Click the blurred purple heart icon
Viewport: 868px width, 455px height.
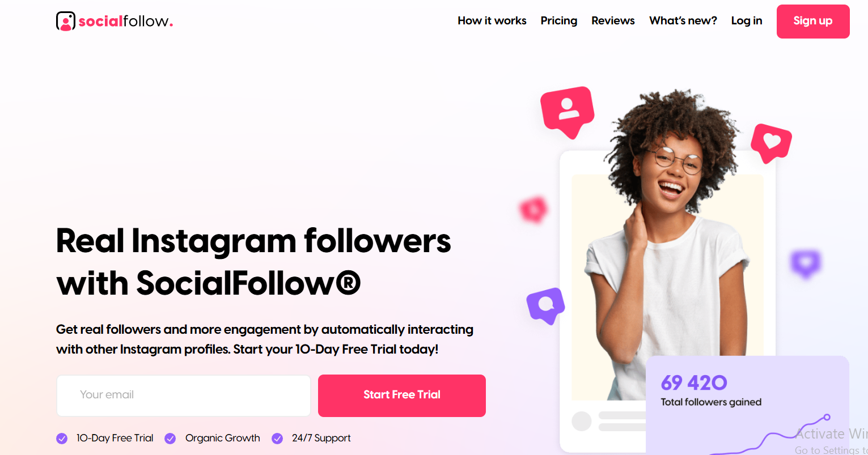[x=806, y=264]
